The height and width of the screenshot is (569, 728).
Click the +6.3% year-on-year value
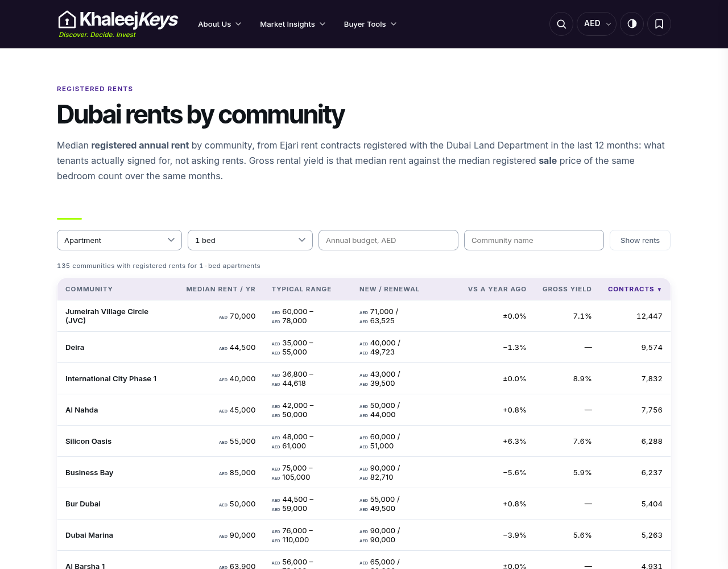[515, 442]
